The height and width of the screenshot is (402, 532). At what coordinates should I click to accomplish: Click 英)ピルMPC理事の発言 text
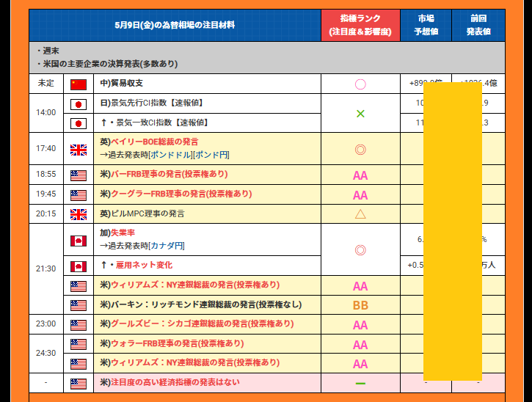[142, 213]
